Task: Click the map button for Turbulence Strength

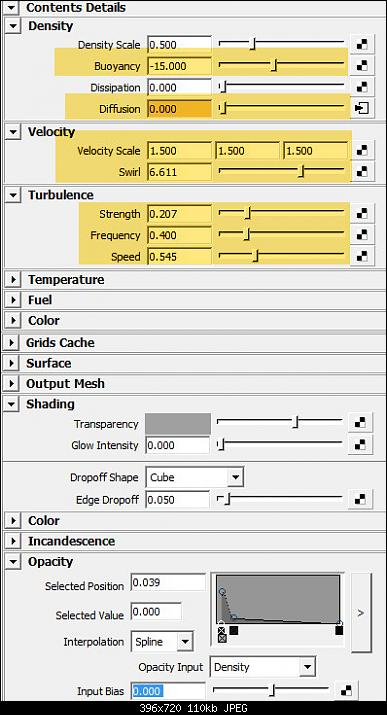Action: 362,214
